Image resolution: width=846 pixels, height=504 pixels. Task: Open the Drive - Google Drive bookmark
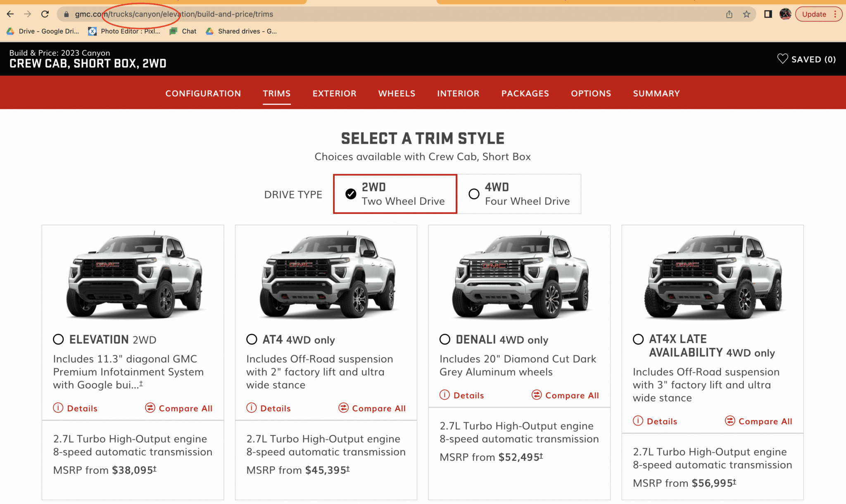point(43,31)
